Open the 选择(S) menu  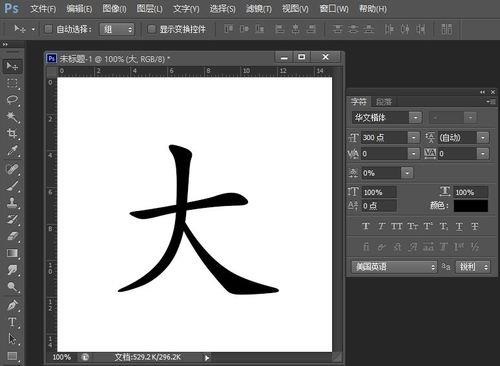pos(222,9)
